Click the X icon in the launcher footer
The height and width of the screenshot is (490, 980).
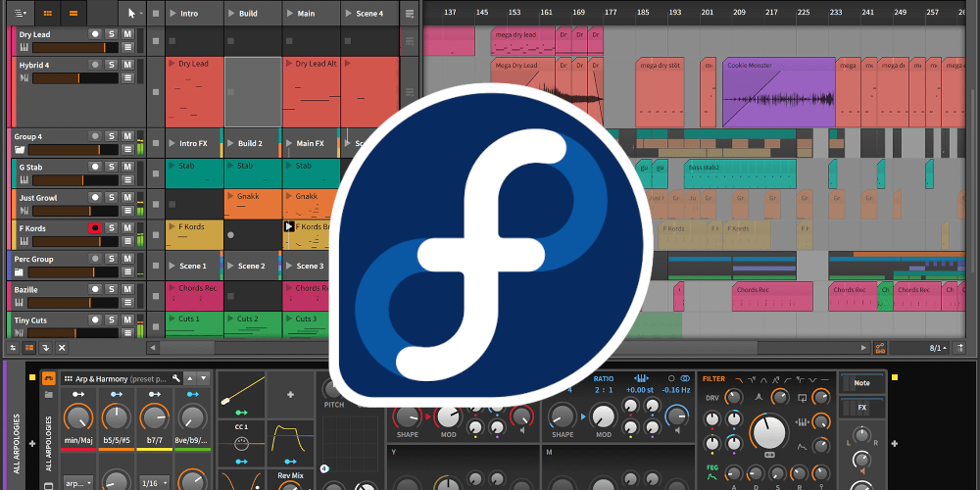coord(61,348)
